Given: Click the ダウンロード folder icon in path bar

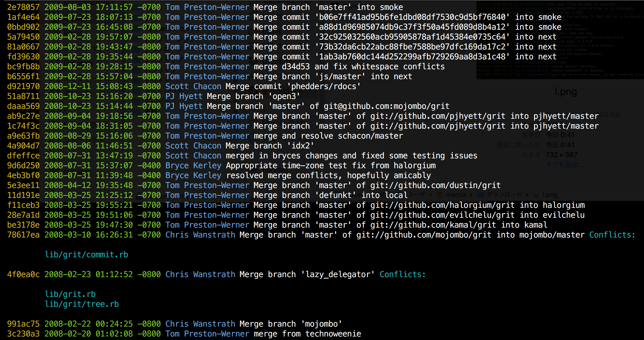Looking at the screenshot, I should (480, 195).
